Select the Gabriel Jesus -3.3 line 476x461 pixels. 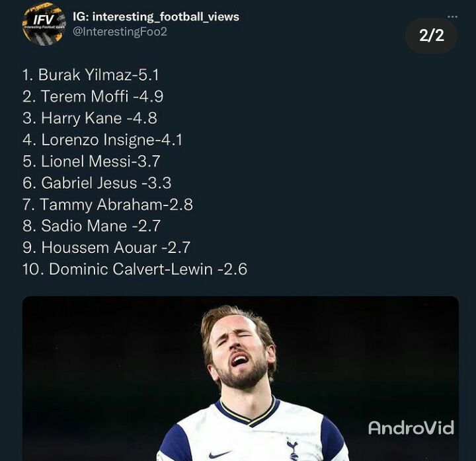point(97,183)
